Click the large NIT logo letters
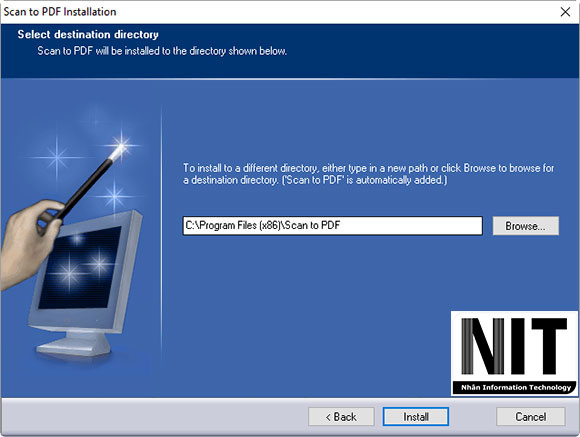 pyautogui.click(x=514, y=346)
